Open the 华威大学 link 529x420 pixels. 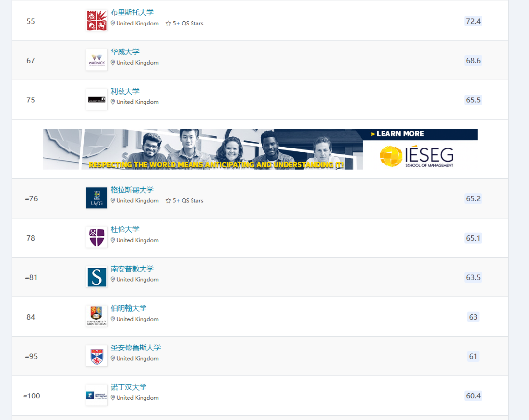click(x=125, y=52)
